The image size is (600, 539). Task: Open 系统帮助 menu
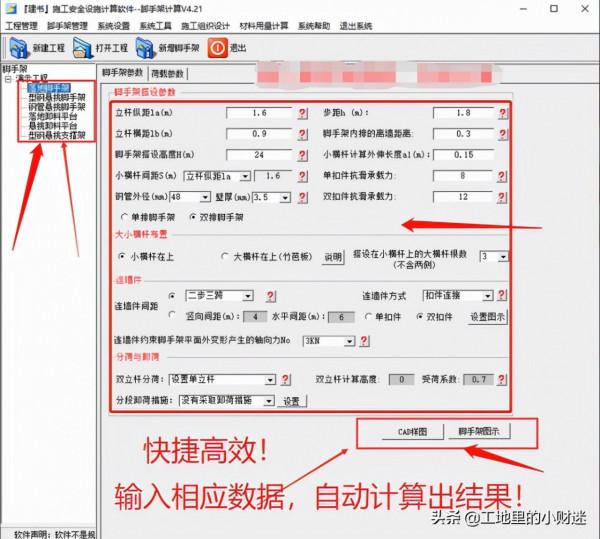click(x=314, y=26)
